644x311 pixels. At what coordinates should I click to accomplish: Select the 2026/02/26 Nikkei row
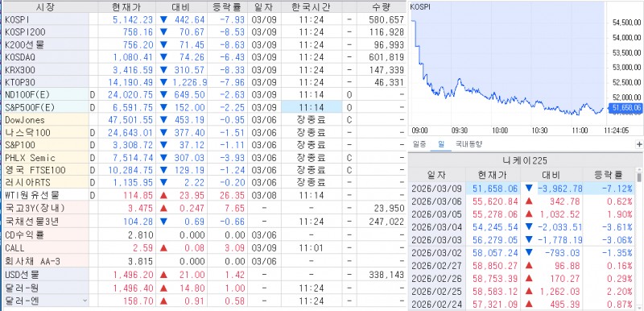click(x=522, y=279)
